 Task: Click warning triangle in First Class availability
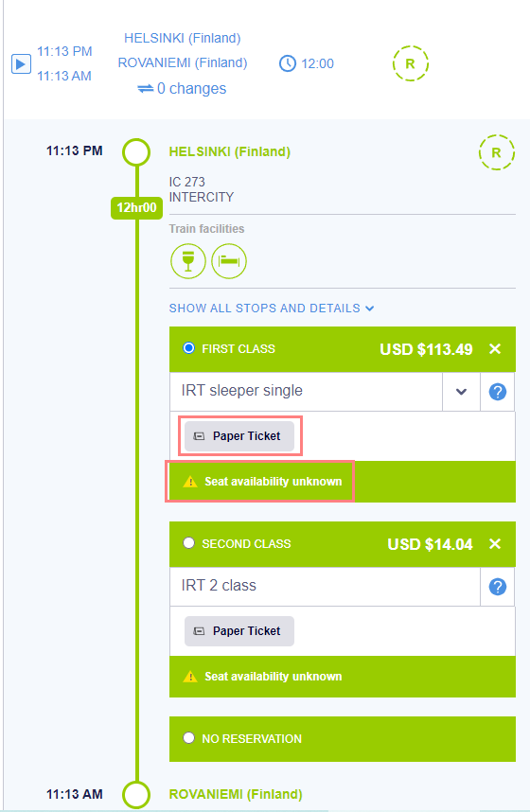(x=190, y=482)
